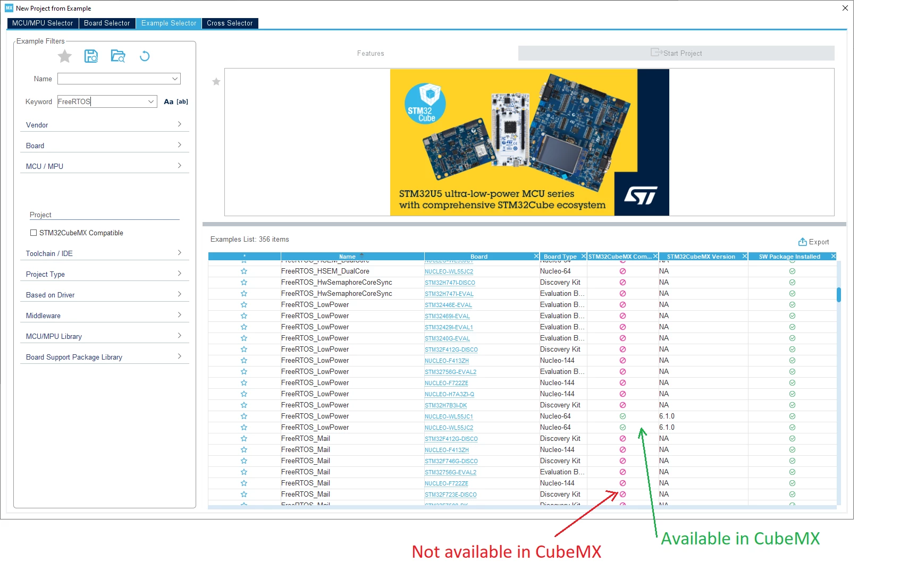The image size is (900, 588).
Task: Switch to the MCU/MPU Selector tab
Action: 43,23
